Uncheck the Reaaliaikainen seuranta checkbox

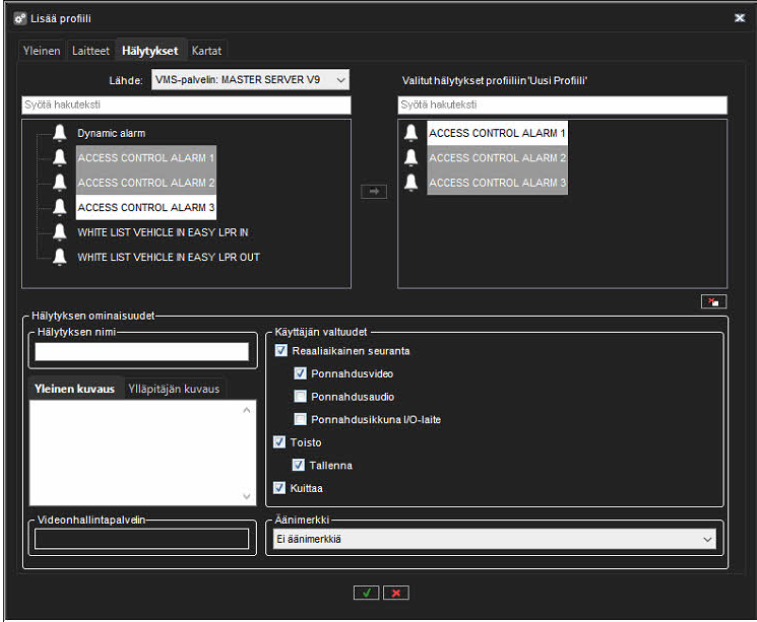pos(281,351)
